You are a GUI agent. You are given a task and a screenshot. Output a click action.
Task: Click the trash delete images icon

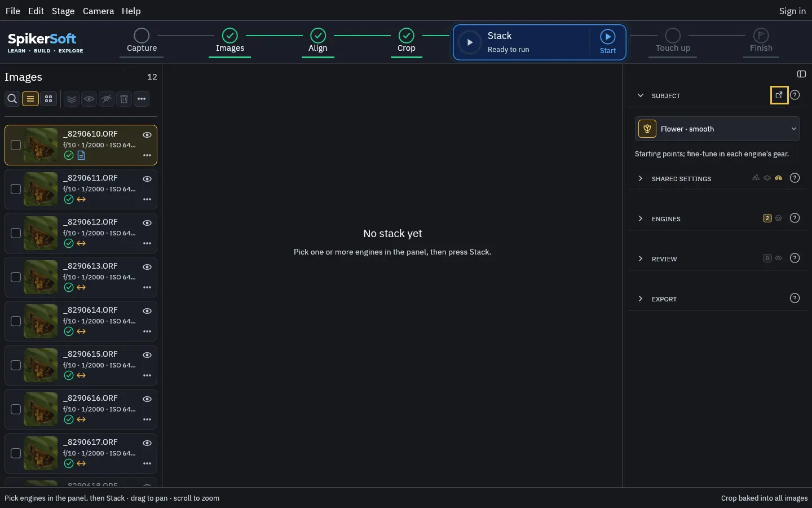(124, 99)
